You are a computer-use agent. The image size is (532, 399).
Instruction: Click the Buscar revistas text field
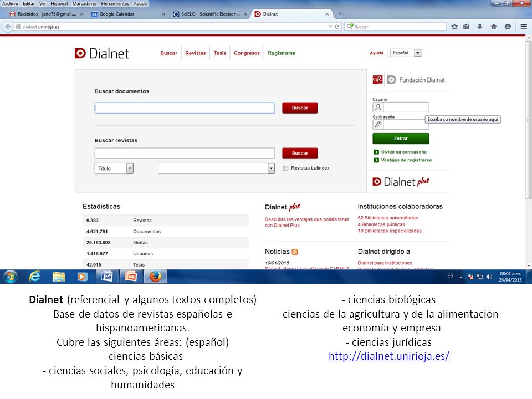[185, 153]
